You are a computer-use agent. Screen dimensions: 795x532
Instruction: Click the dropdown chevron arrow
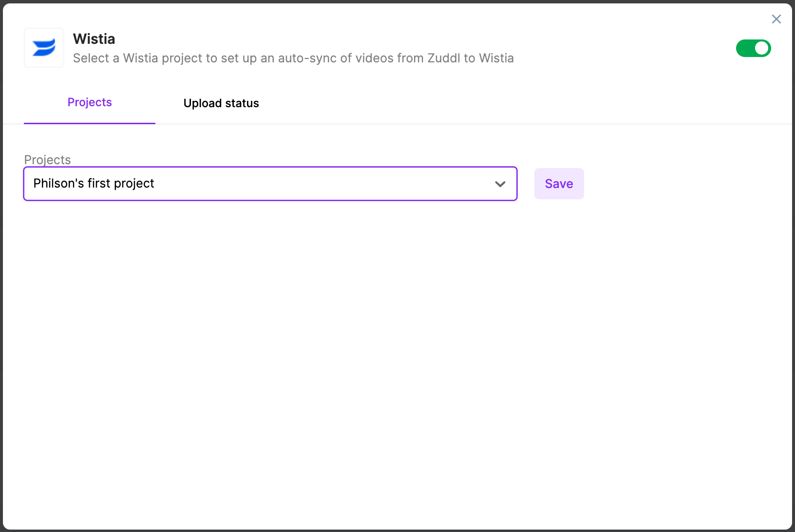(x=500, y=184)
